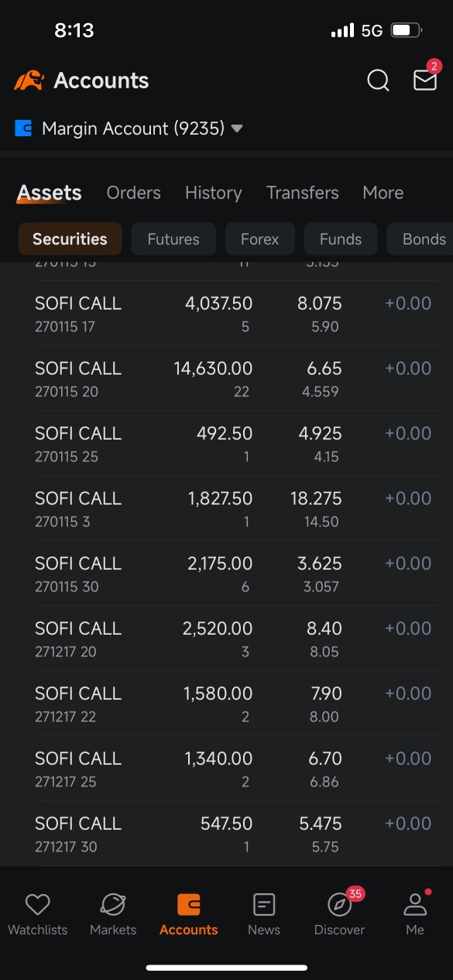The width and height of the screenshot is (453, 980).
Task: Open the News icon
Action: pyautogui.click(x=264, y=904)
